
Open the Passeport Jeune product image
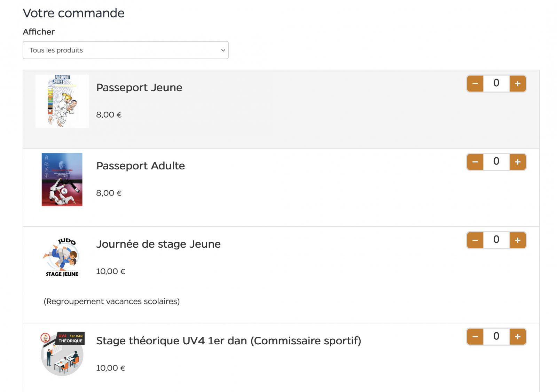pos(62,101)
